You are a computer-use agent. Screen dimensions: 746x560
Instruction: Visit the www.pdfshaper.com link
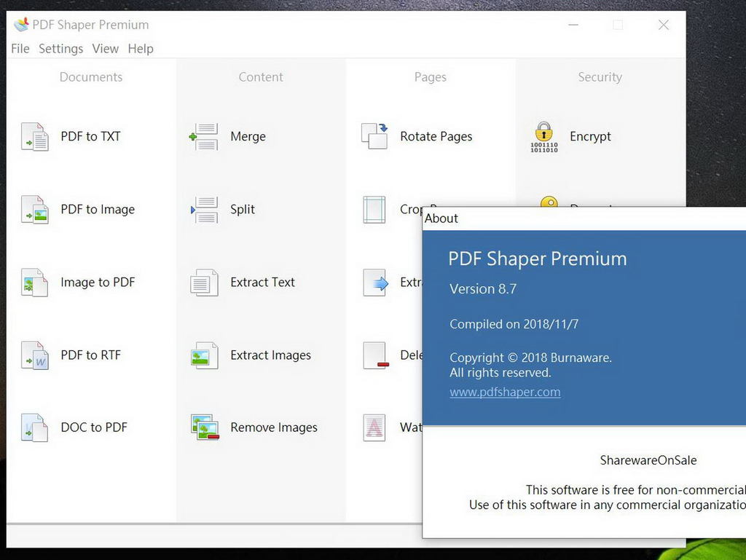[x=505, y=393]
